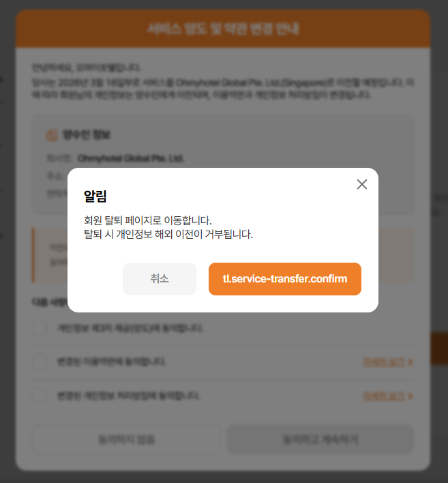448x483 pixels.
Task: Expand the chevron beside the 이용약관 details link
Action: coord(410,362)
